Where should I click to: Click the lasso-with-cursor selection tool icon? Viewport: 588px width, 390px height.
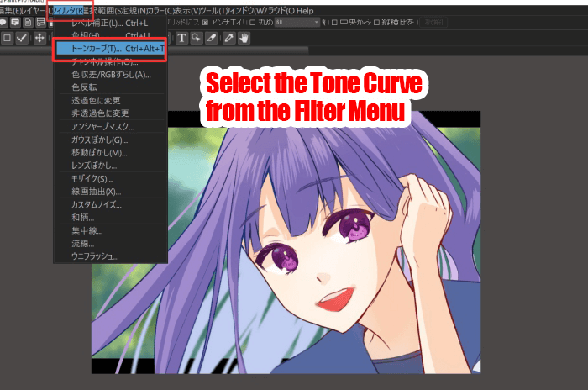click(196, 38)
